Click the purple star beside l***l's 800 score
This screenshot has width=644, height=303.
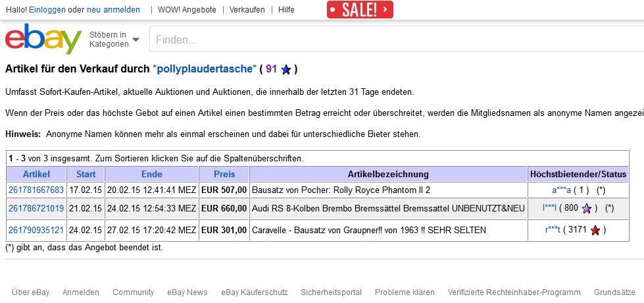587,209
